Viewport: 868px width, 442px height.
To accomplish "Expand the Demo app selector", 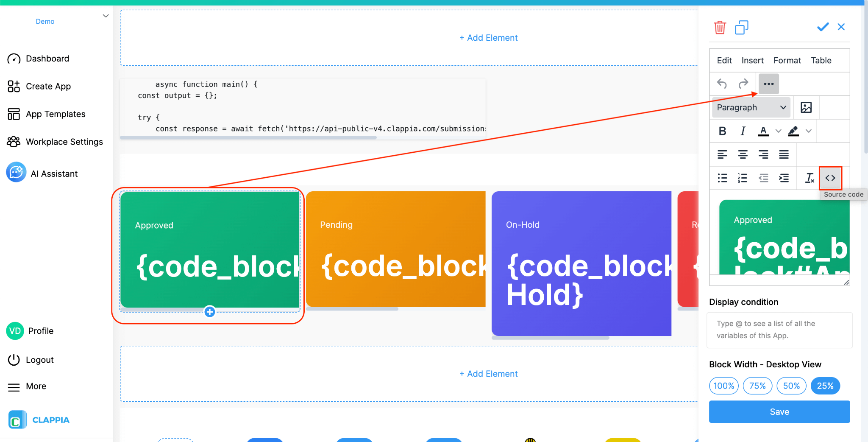I will 106,16.
